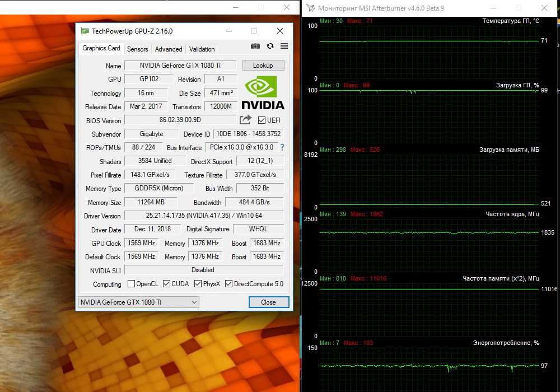
Task: Click the Lookup button
Action: 263,66
